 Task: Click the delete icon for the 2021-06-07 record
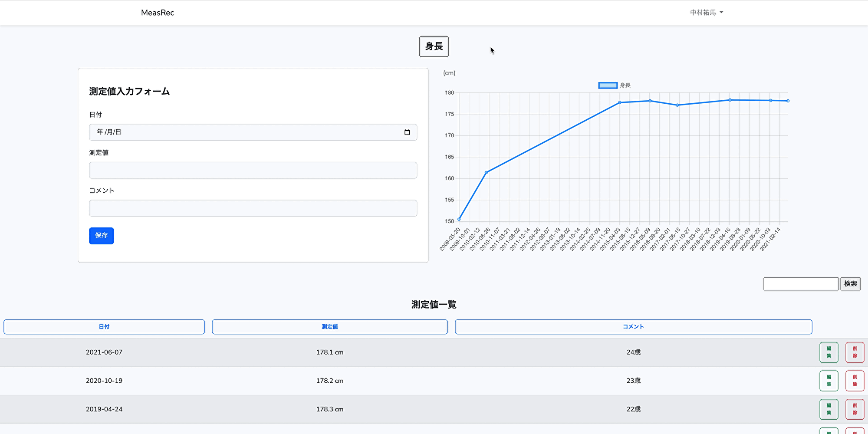pos(854,352)
